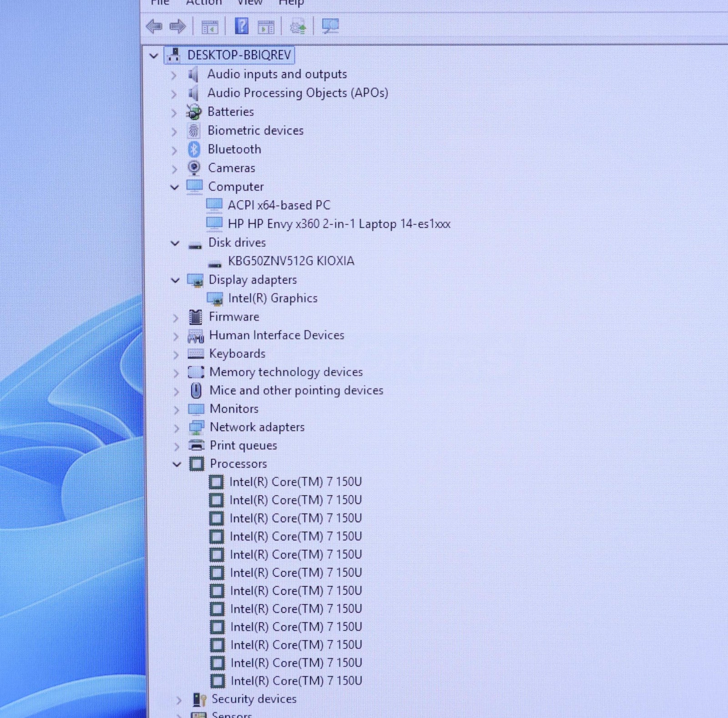Click the Forward arrow in the toolbar
This screenshot has width=728, height=718.
[x=177, y=26]
